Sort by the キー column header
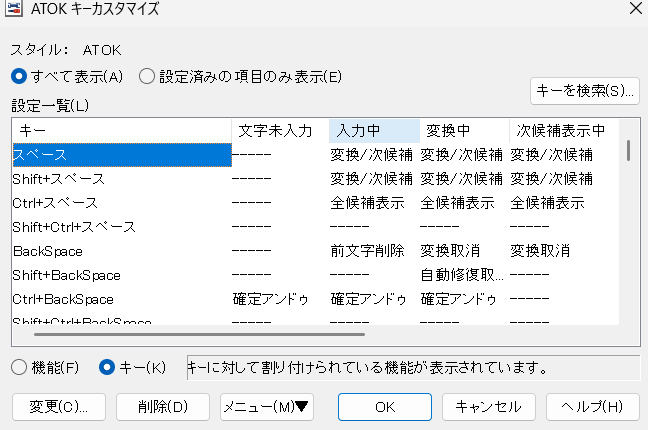The width and height of the screenshot is (648, 430). tap(122, 131)
